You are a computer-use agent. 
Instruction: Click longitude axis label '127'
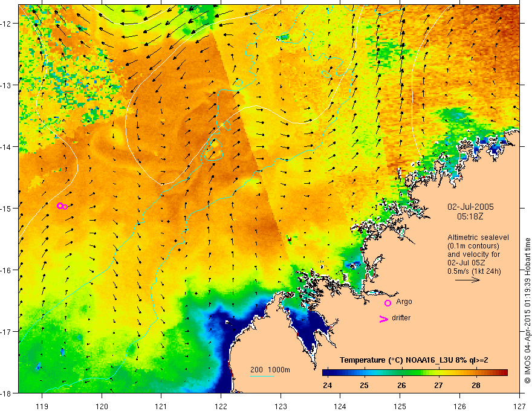(x=519, y=407)
